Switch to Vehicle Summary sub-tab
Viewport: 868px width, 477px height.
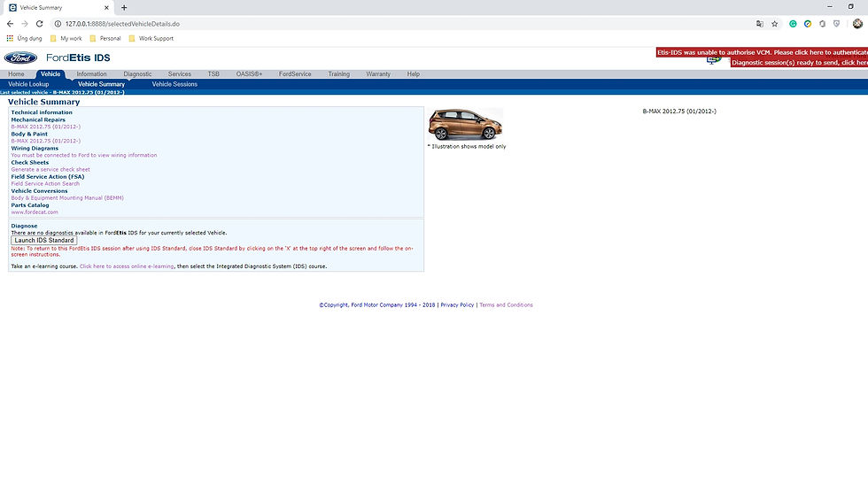click(x=101, y=84)
